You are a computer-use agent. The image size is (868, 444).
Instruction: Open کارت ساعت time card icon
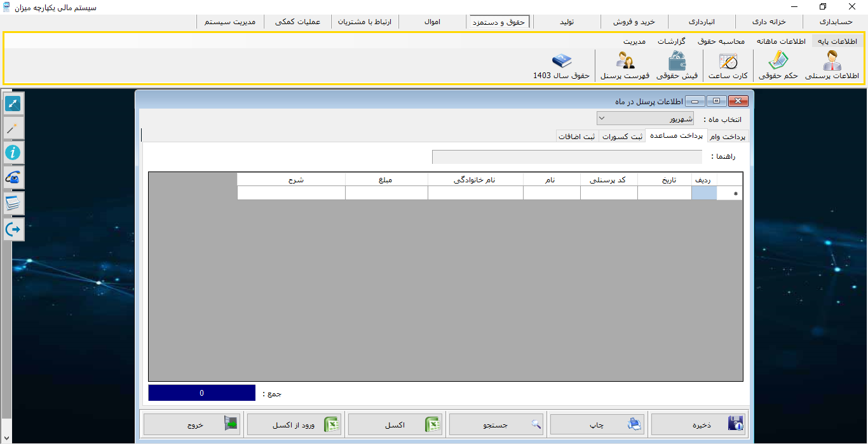(x=728, y=66)
